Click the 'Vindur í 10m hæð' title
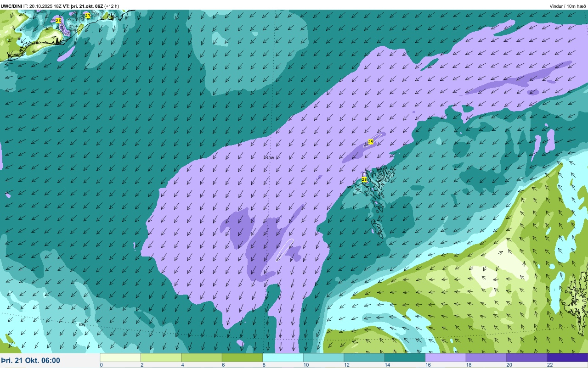588x368 pixels. point(567,6)
